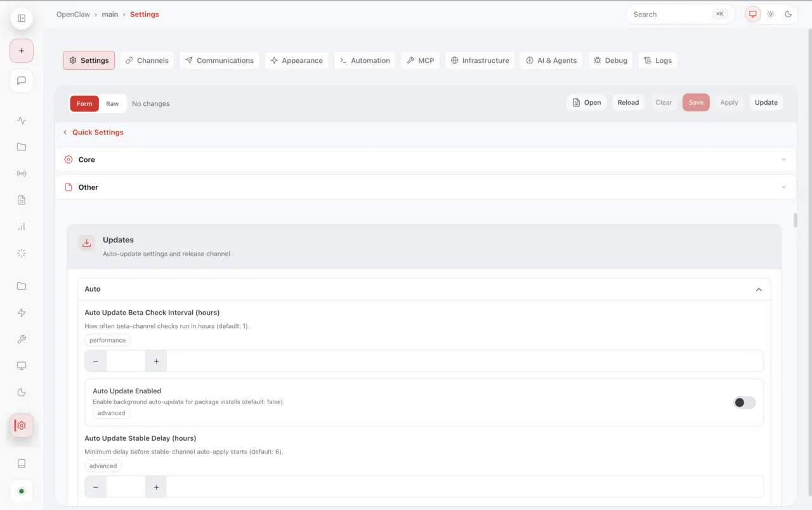Select the Form view mode
The width and height of the screenshot is (812, 510).
84,103
